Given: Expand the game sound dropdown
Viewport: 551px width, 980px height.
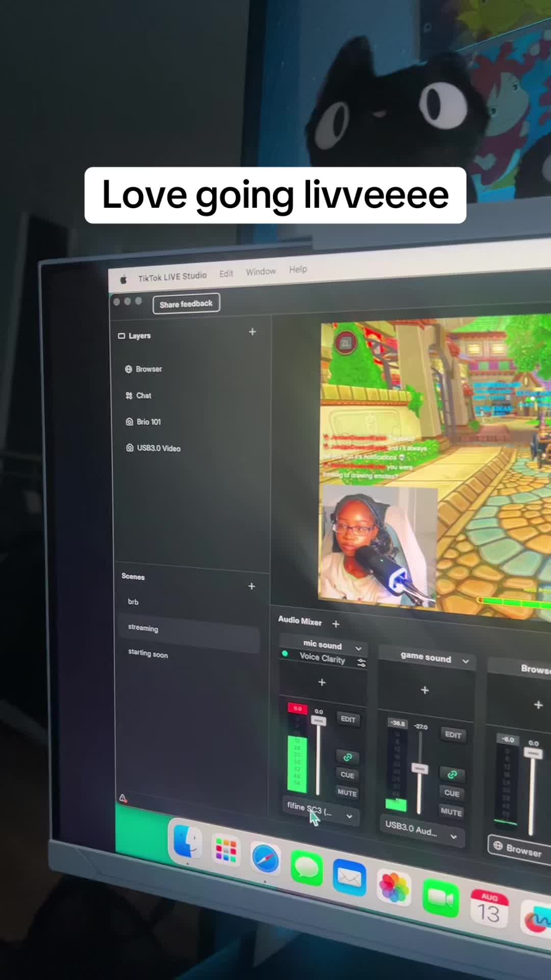Looking at the screenshot, I should 466,661.
